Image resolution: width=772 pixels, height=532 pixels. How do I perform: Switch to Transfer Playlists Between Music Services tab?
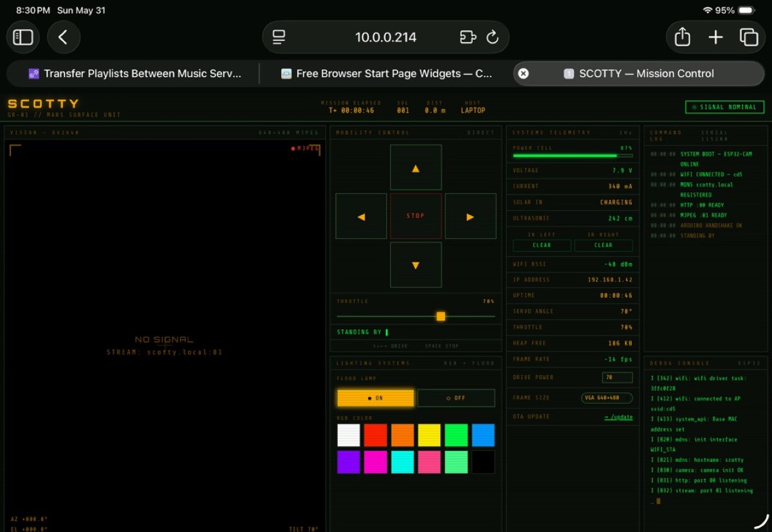(x=134, y=73)
